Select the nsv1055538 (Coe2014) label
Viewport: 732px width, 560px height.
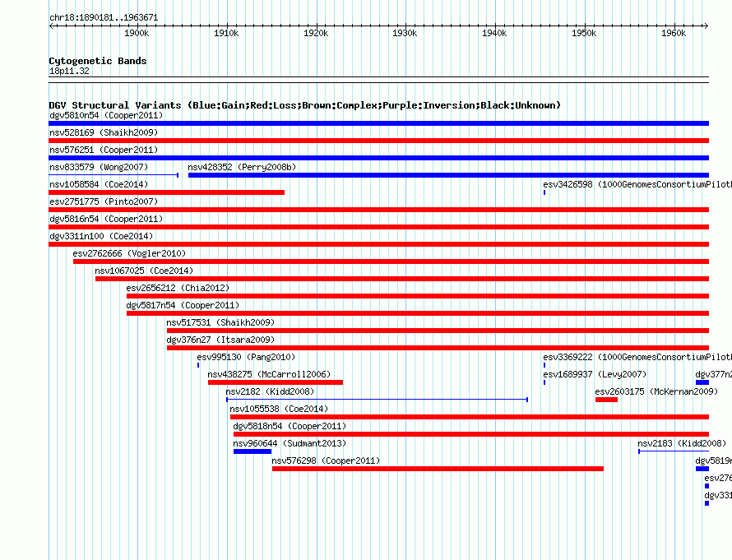coord(279,409)
